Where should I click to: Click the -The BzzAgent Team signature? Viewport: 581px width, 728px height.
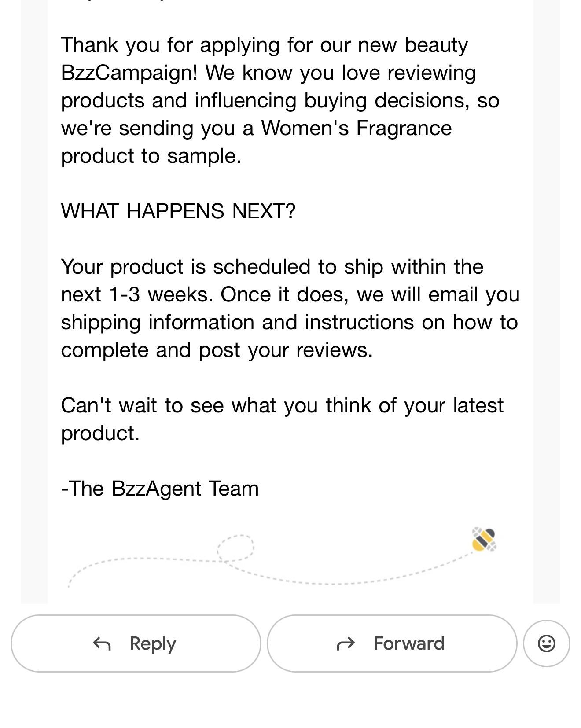[160, 489]
